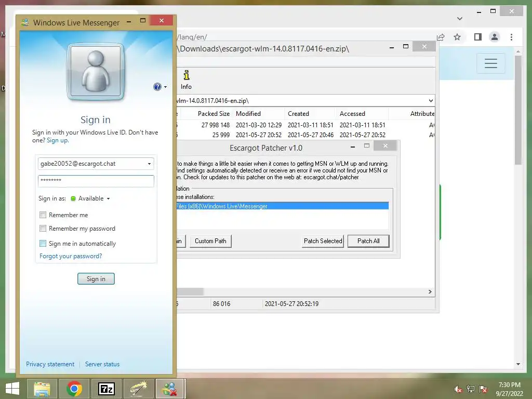Click the 7-Zip horizontal scrollbar right arrow
Screen dimensions: 532x399
click(x=430, y=292)
